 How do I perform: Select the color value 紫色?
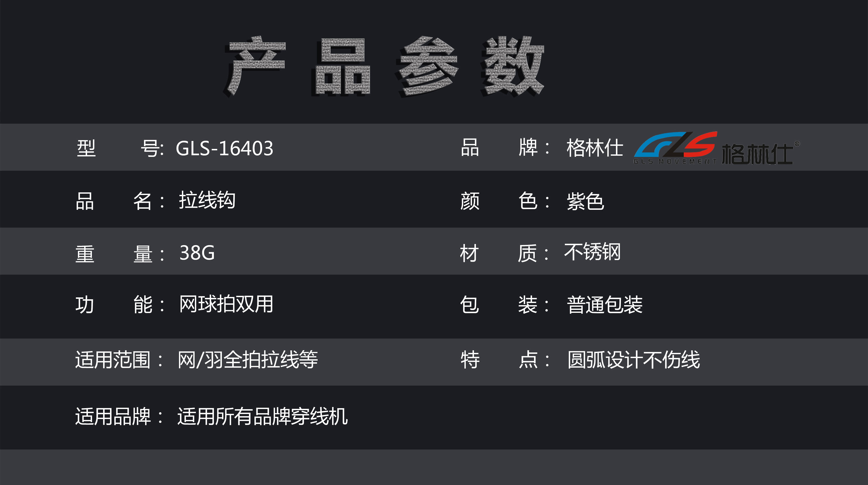coord(585,201)
